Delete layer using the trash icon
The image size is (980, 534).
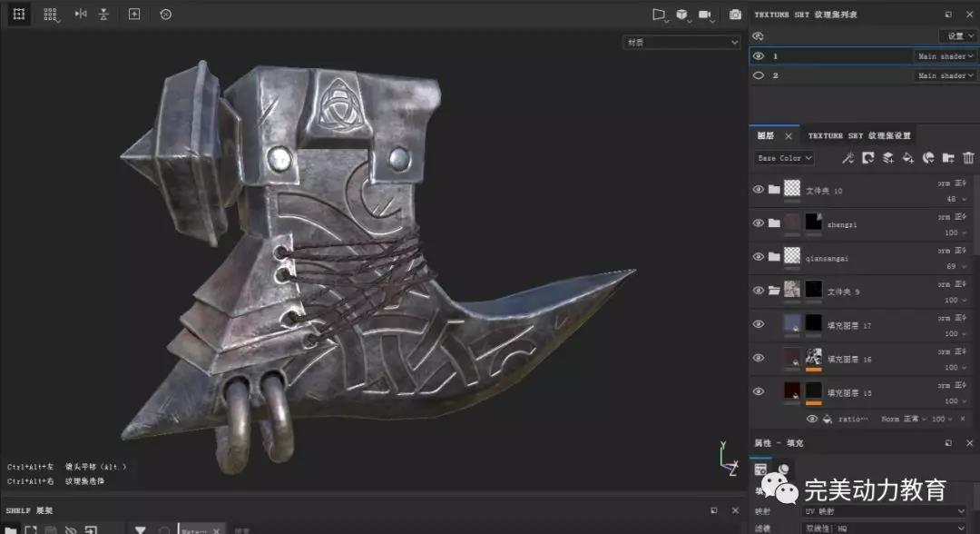tap(968, 158)
